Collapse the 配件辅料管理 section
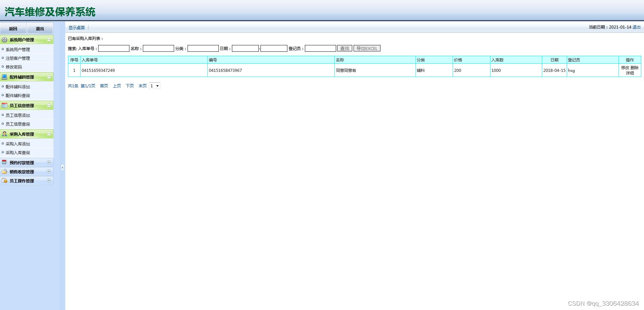This screenshot has height=310, width=644. coord(49,77)
